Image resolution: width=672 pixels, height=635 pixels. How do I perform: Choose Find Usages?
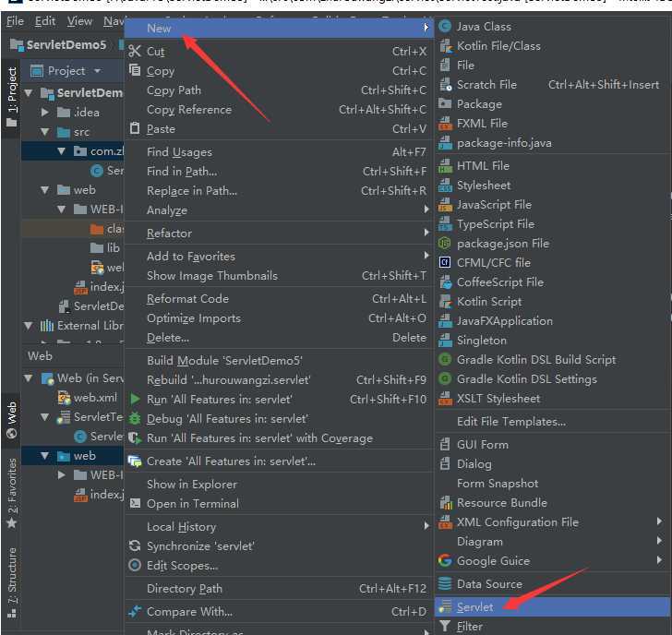pos(279,152)
